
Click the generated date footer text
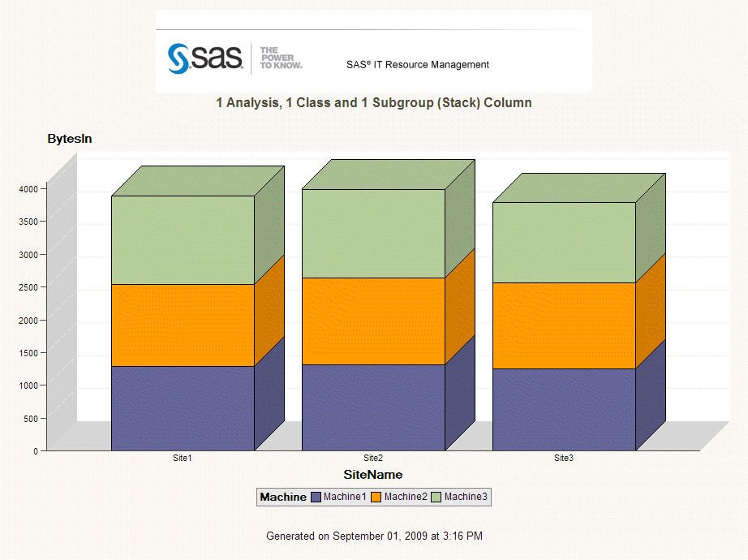tap(374, 536)
